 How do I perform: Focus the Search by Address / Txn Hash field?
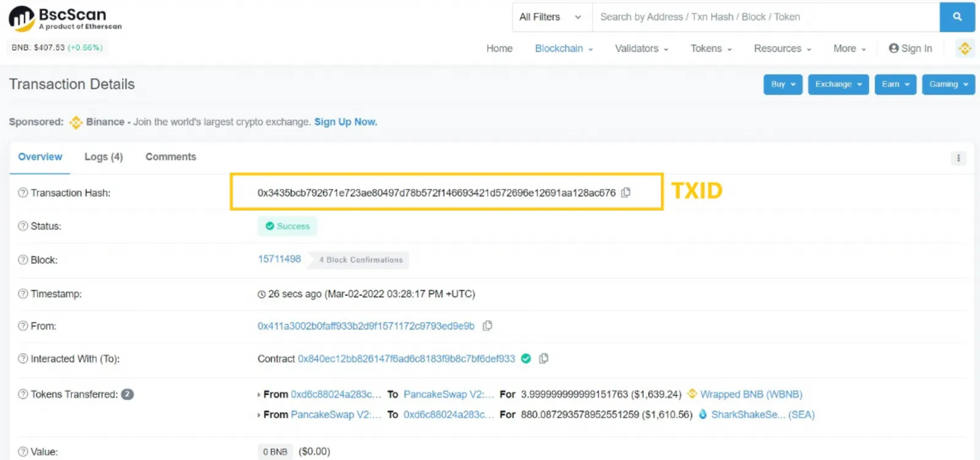766,17
